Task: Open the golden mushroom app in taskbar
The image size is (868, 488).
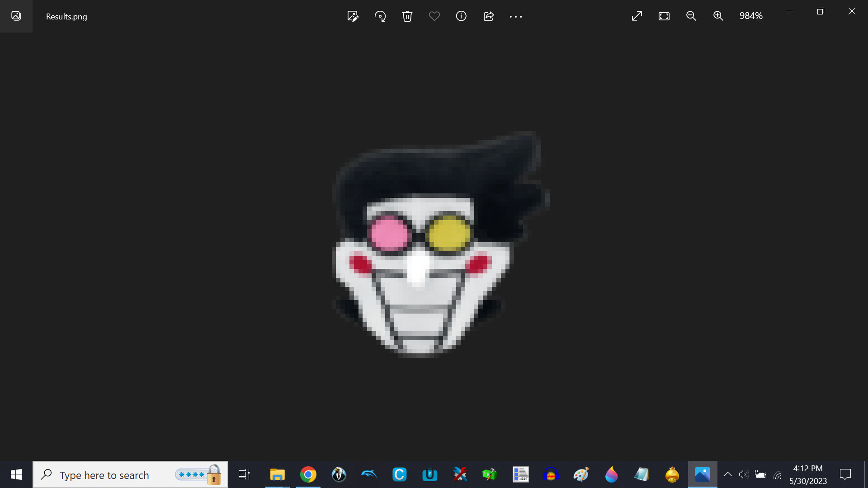Action: [x=672, y=474]
